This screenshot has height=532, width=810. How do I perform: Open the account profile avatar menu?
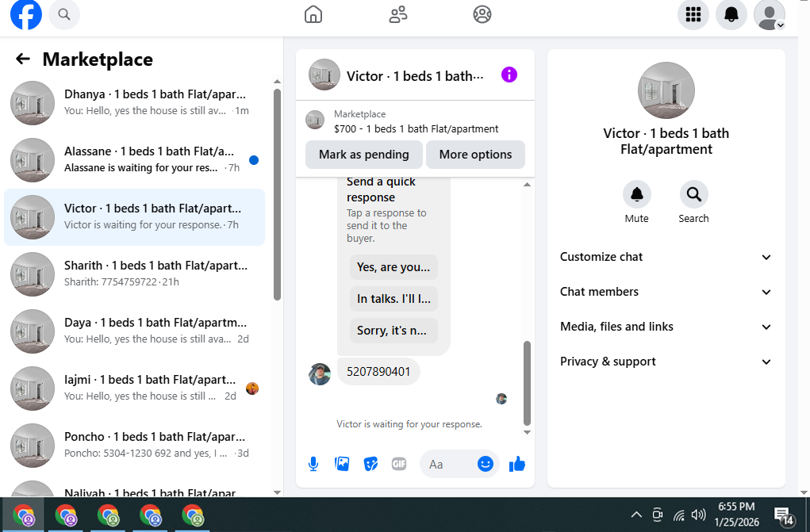(x=770, y=14)
